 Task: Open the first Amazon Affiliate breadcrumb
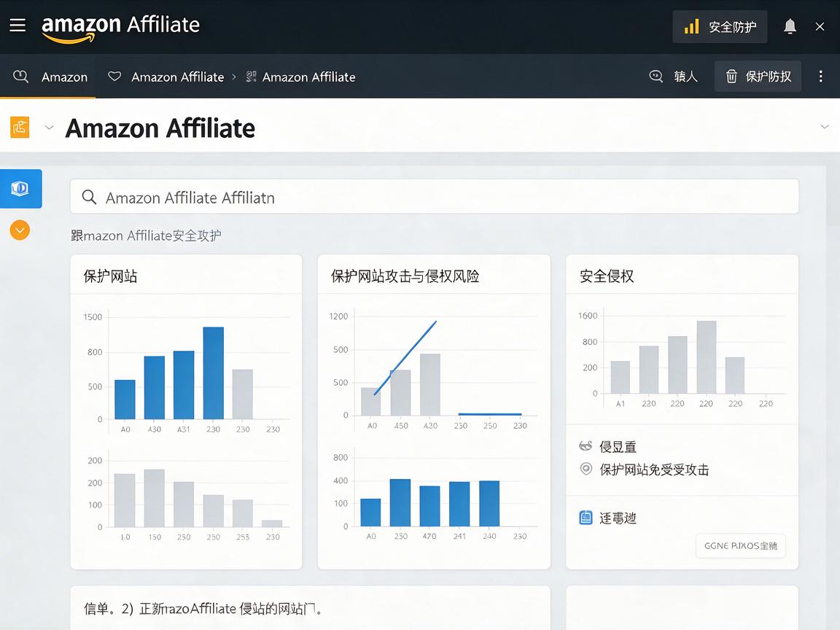tap(177, 77)
